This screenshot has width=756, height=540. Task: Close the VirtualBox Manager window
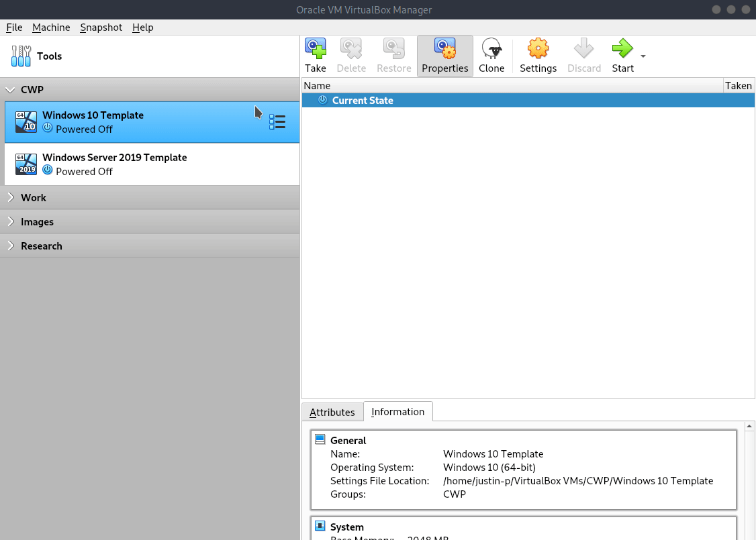(x=745, y=9)
